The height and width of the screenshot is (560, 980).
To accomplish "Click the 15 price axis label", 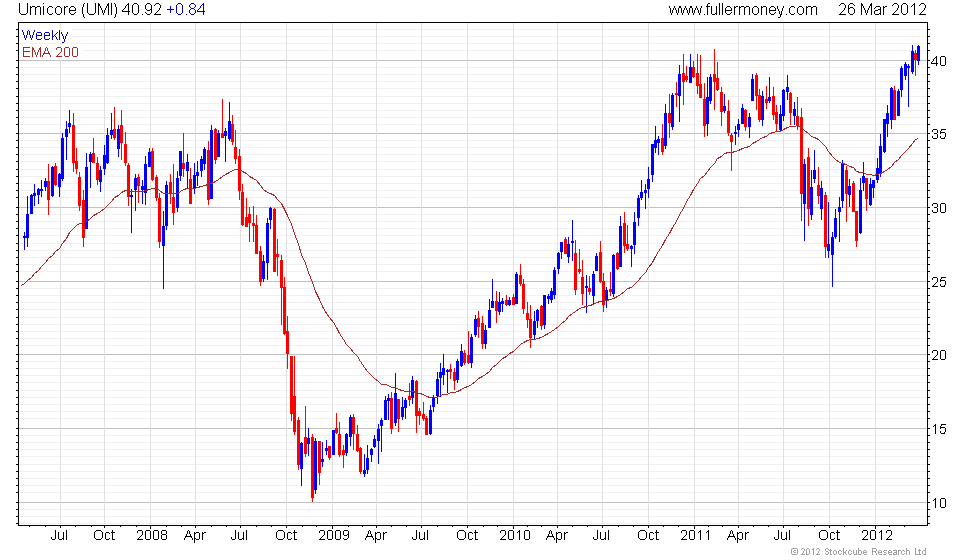I will tap(938, 429).
